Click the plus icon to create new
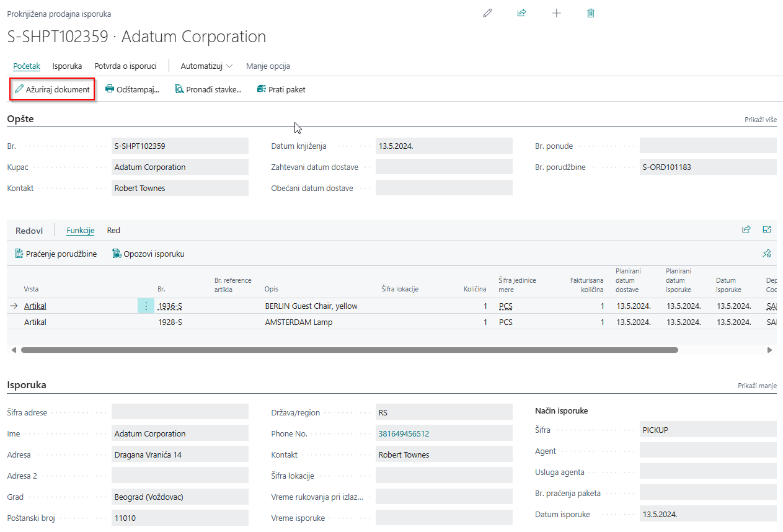 click(556, 13)
